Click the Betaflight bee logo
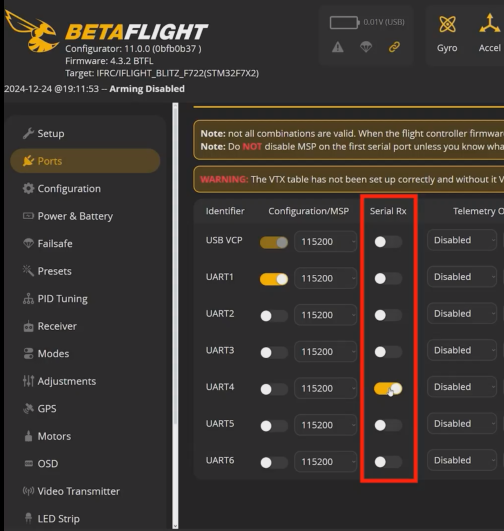Screen dimensions: 504x531 [x=32, y=32]
